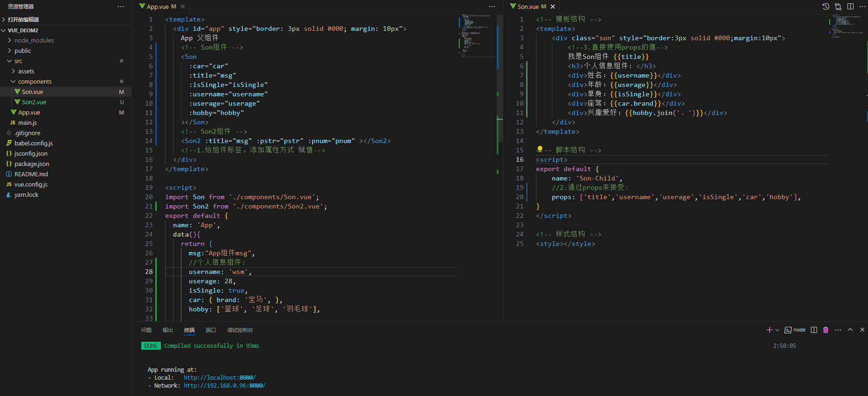The width and height of the screenshot is (868, 396).
Task: Click the <Son2 tag line in App.vue
Action: point(286,141)
